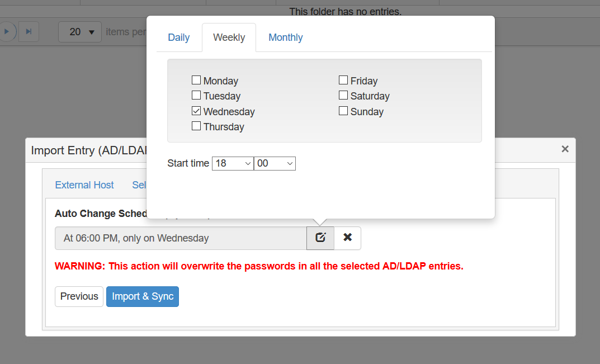Viewport: 600px width, 364px height.
Task: Tick the Sunday checkbox
Action: click(x=343, y=111)
